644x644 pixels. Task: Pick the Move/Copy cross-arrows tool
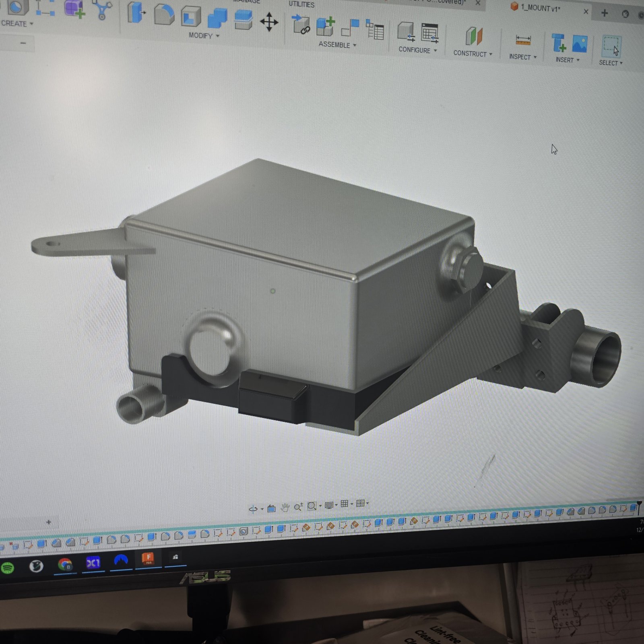tap(269, 22)
